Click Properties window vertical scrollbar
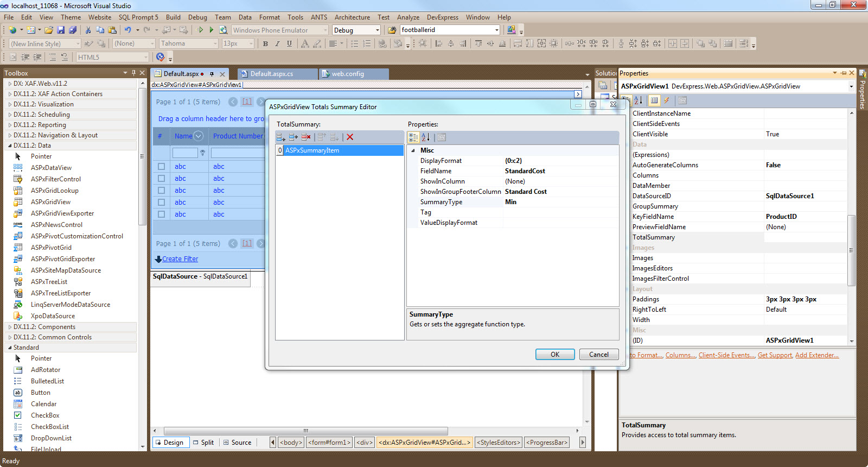 pos(851,250)
